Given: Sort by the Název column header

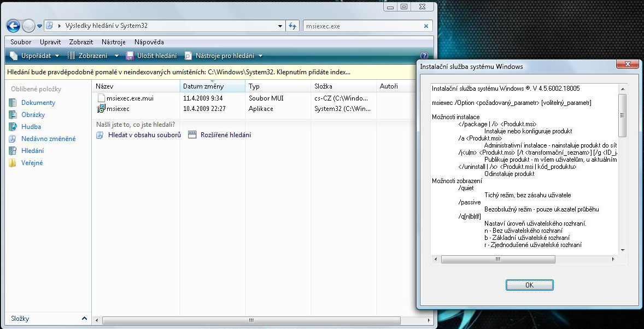Looking at the screenshot, I should tap(136, 86).
